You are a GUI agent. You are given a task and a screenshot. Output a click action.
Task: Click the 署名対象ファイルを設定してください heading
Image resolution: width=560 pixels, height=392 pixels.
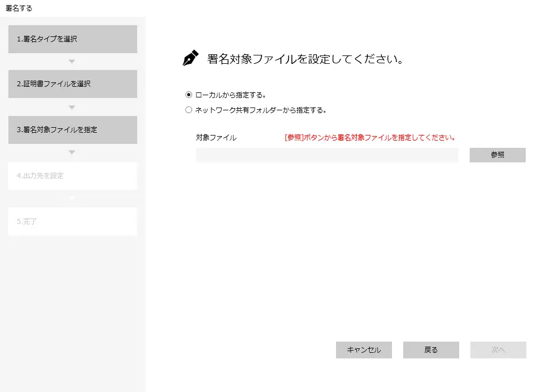coord(305,59)
